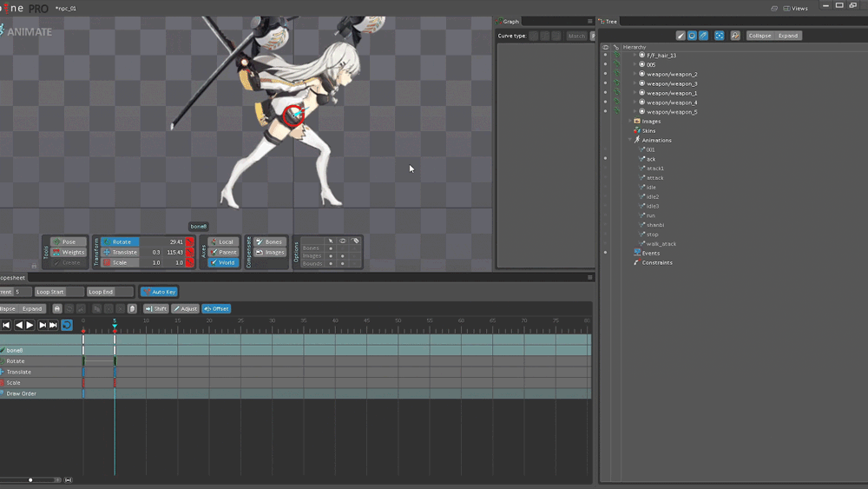The width and height of the screenshot is (868, 489).
Task: Expand the Images tree node
Action: [x=630, y=121]
